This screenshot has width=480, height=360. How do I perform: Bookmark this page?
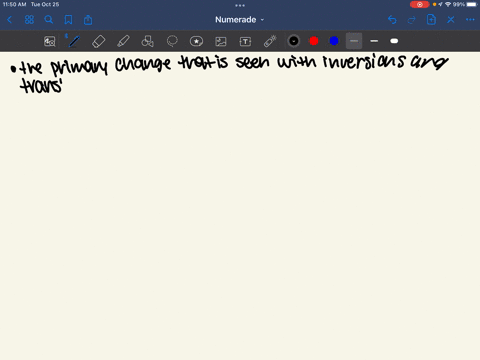click(68, 20)
